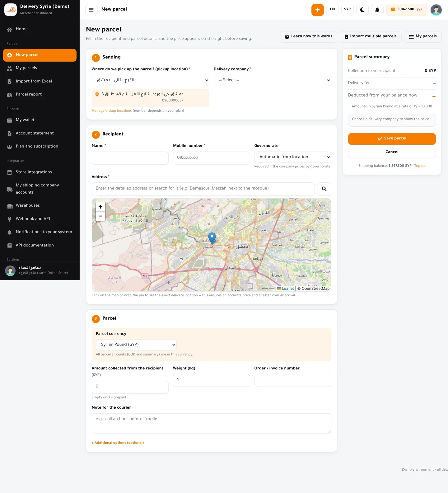Screen dimensions: 448x493
Task: Open the Delivery company dropdown
Action: click(272, 80)
